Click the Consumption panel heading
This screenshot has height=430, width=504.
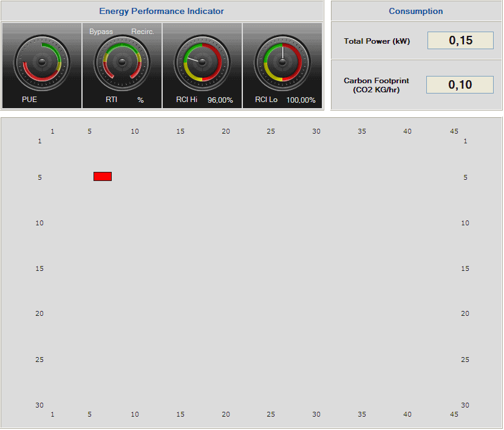[415, 12]
